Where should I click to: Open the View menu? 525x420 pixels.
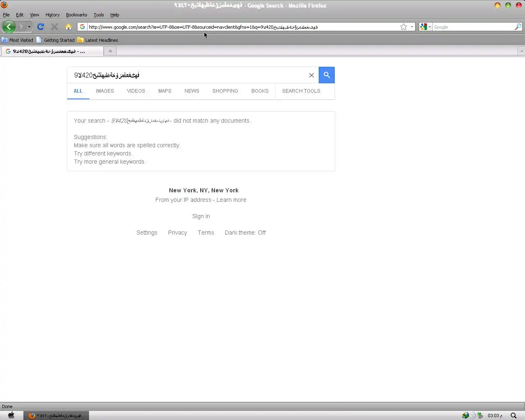click(34, 15)
